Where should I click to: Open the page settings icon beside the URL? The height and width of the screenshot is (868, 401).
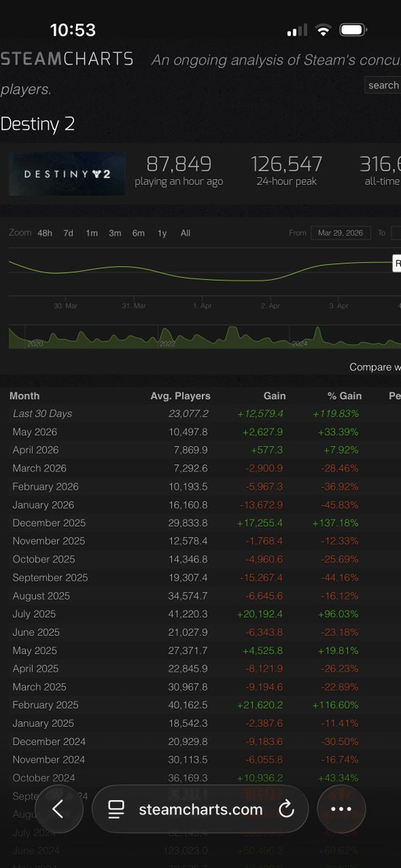click(x=116, y=810)
